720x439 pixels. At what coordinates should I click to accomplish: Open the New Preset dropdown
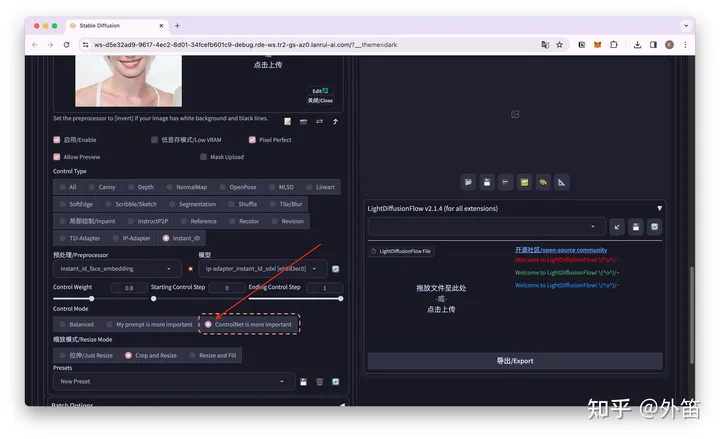click(173, 382)
